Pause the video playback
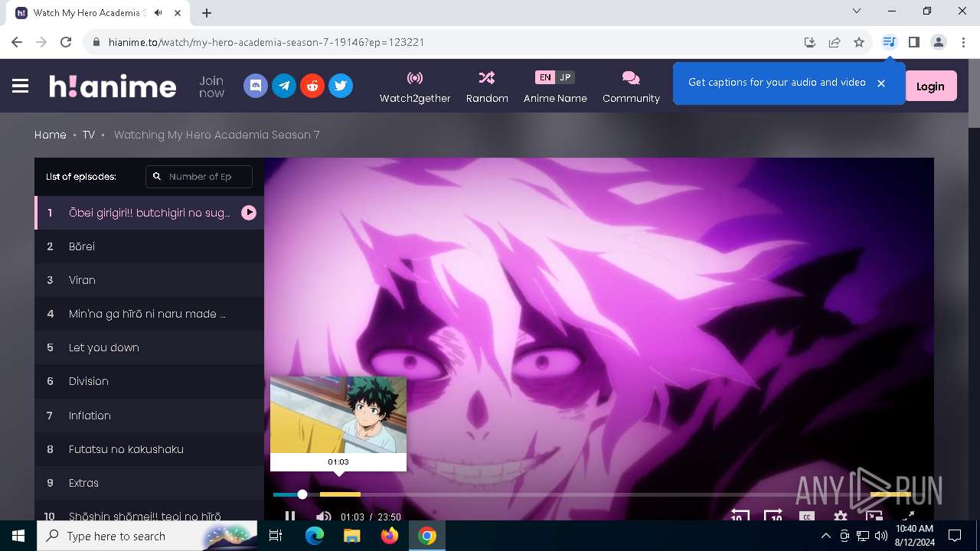 pyautogui.click(x=290, y=517)
